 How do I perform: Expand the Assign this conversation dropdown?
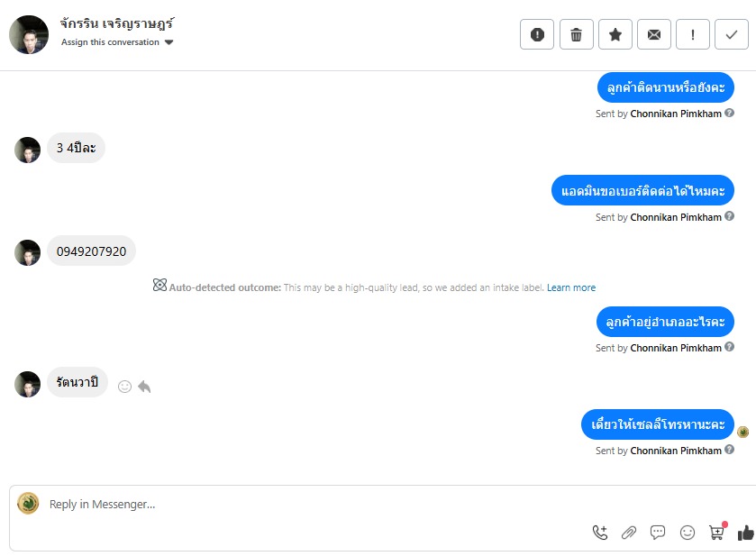(117, 42)
